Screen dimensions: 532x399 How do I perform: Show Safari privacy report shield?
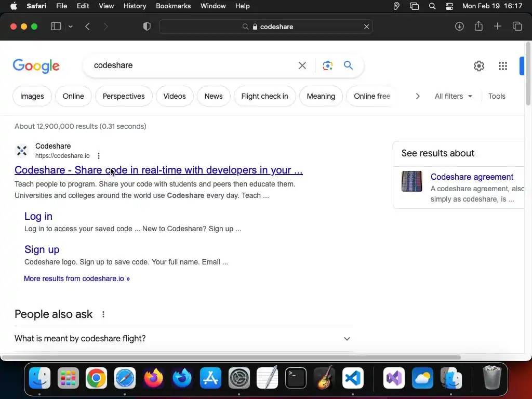[x=147, y=26]
